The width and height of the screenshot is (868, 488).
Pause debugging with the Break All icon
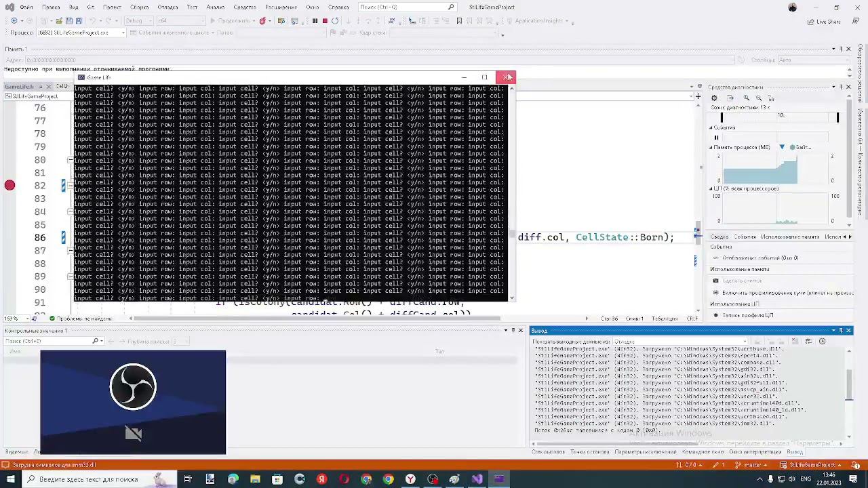pyautogui.click(x=315, y=21)
